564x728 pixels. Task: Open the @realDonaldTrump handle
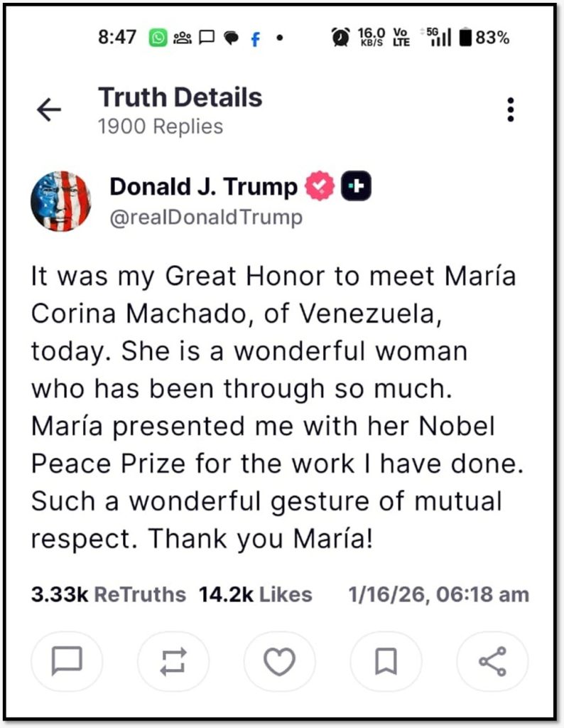[206, 217]
